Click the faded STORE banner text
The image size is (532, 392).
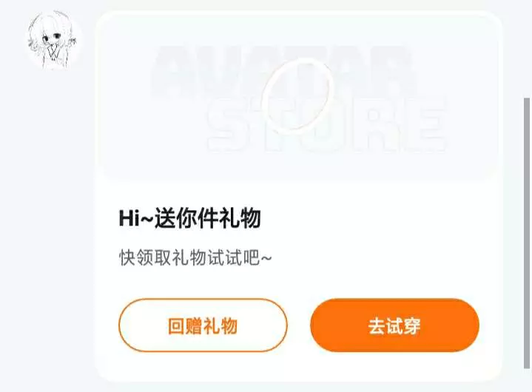[x=327, y=123]
